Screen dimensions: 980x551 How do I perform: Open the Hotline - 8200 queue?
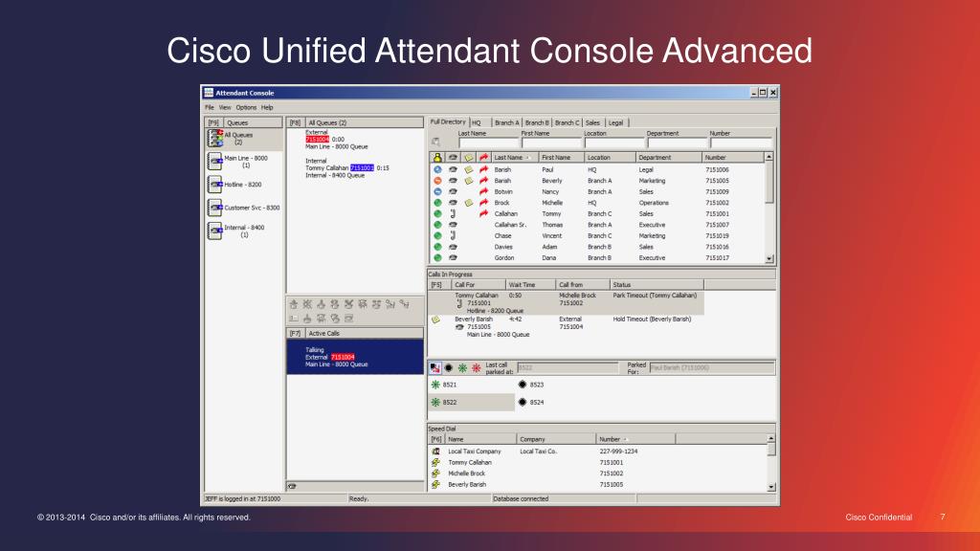[244, 185]
